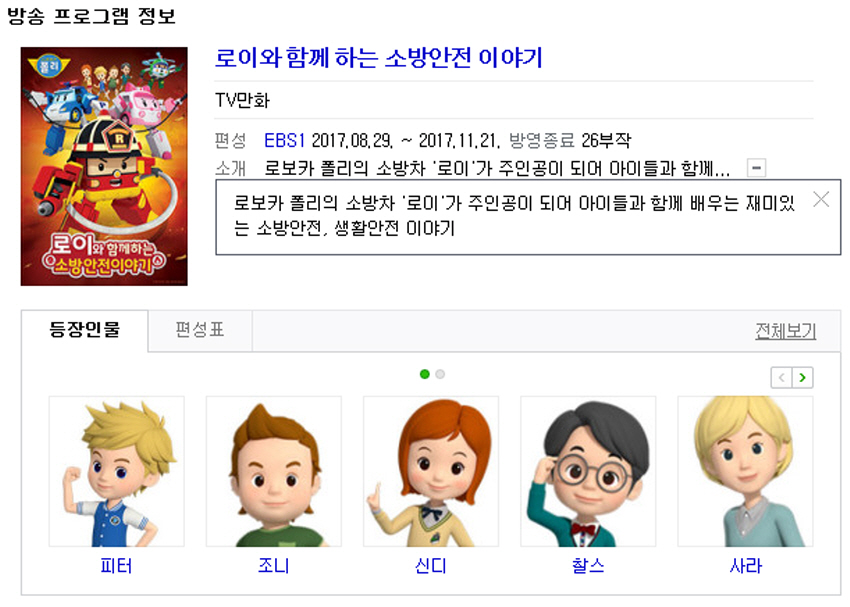Open 찰스 character portrait with glasses
The height and width of the screenshot is (607, 850).
tap(588, 471)
